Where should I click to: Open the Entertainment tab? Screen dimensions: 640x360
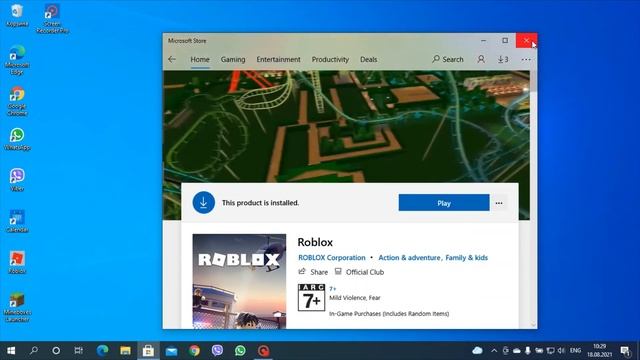[278, 60]
